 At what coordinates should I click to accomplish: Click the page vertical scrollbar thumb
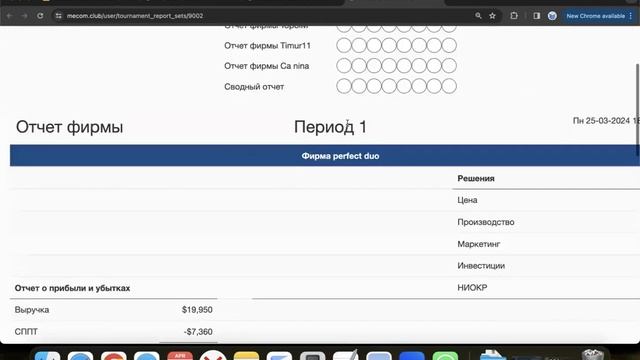point(638,109)
